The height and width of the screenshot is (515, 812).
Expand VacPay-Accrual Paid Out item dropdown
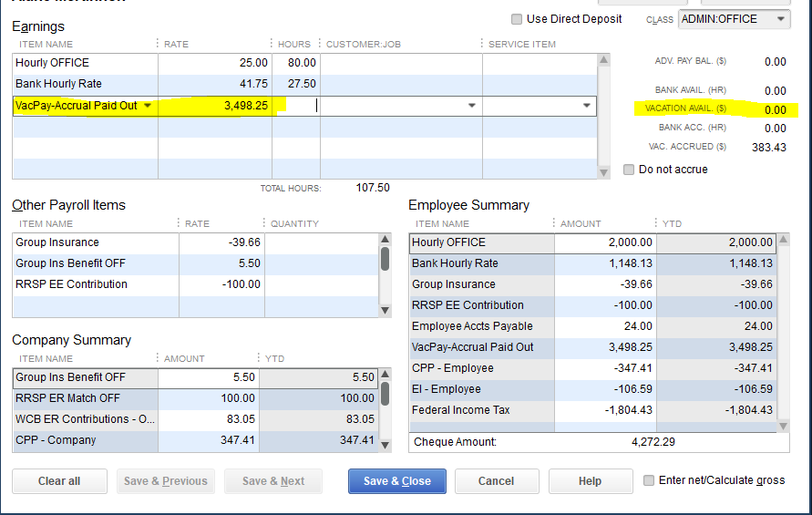pyautogui.click(x=148, y=106)
